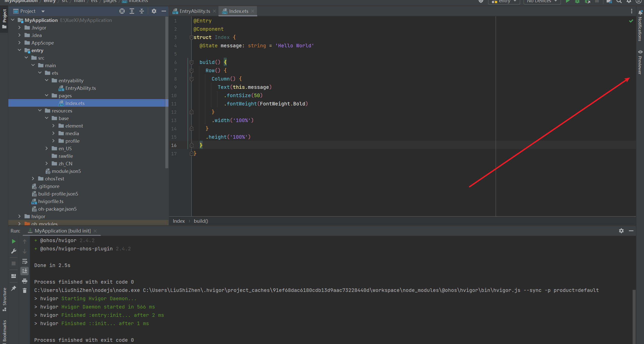This screenshot has height=344, width=644.
Task: Toggle pin tab in Run panel
Action: (x=14, y=288)
